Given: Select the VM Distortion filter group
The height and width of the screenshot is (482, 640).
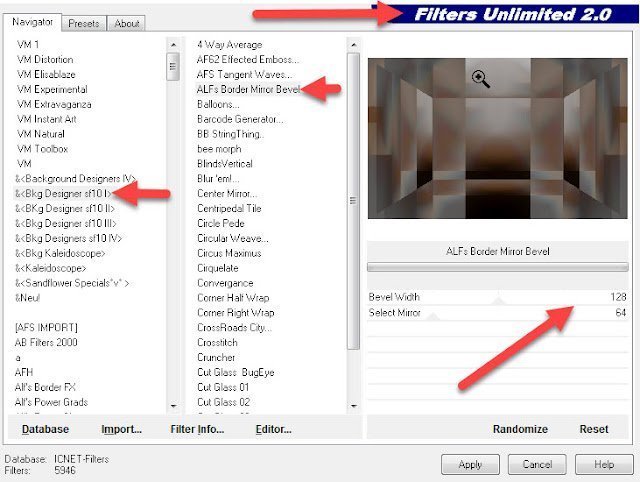Looking at the screenshot, I should [46, 59].
